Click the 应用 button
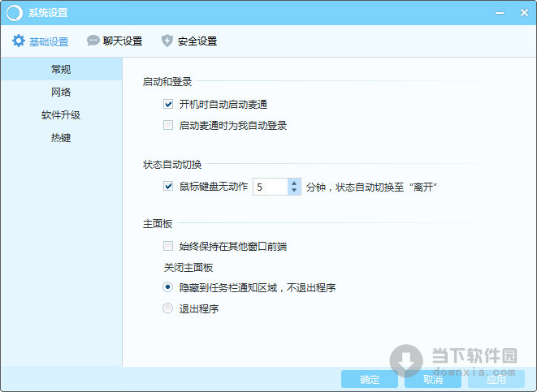 (496, 379)
